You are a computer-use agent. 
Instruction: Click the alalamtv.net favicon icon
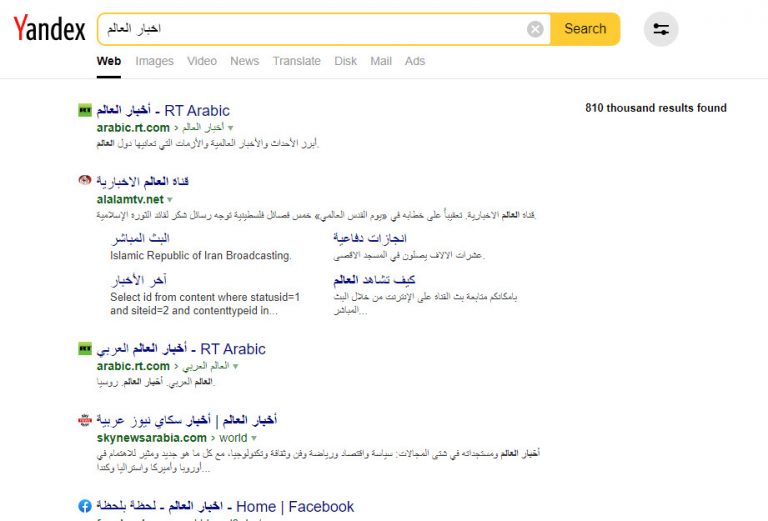point(85,180)
